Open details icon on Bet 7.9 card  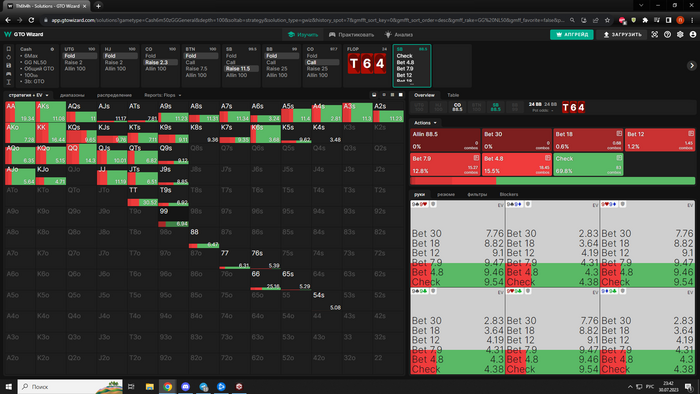point(476,158)
